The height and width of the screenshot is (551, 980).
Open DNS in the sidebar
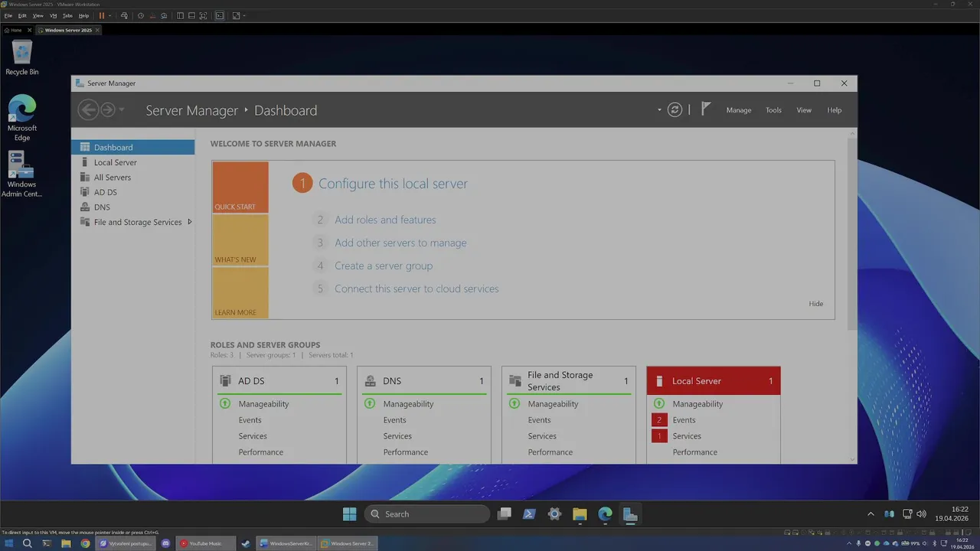pos(133,207)
